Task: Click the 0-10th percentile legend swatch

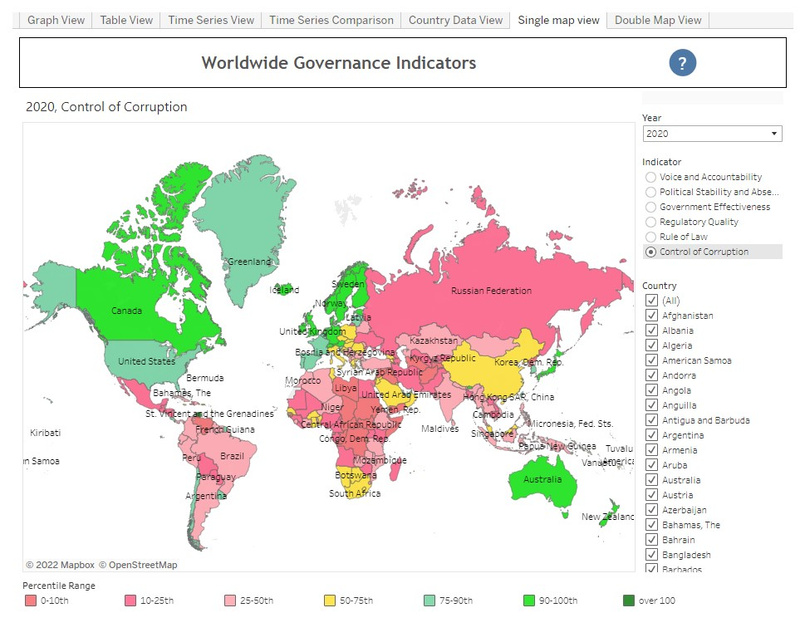Action: 32,601
